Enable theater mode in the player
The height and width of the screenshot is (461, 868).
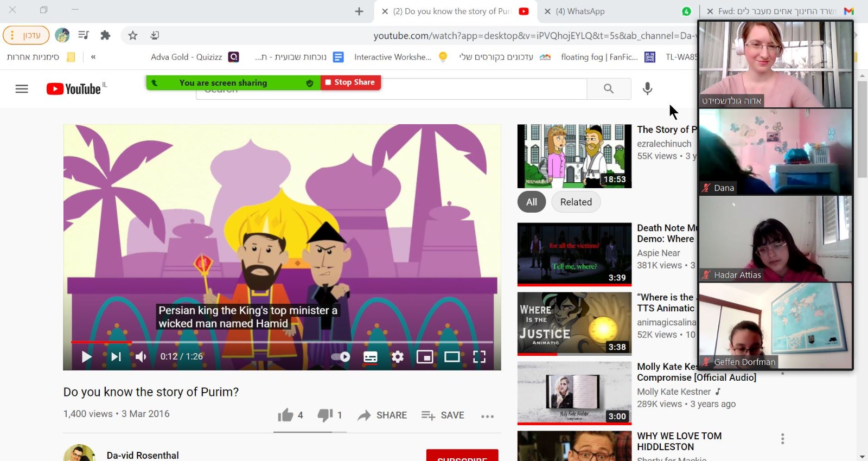click(452, 356)
